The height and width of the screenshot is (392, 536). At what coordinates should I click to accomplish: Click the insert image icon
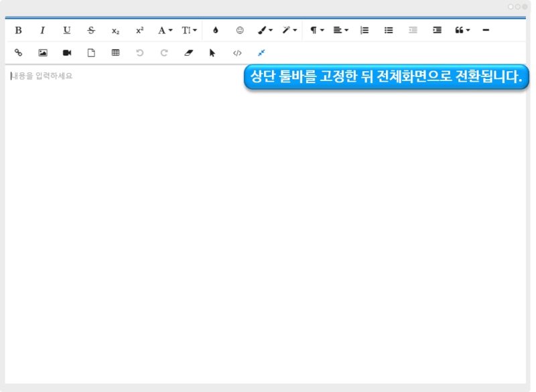43,53
